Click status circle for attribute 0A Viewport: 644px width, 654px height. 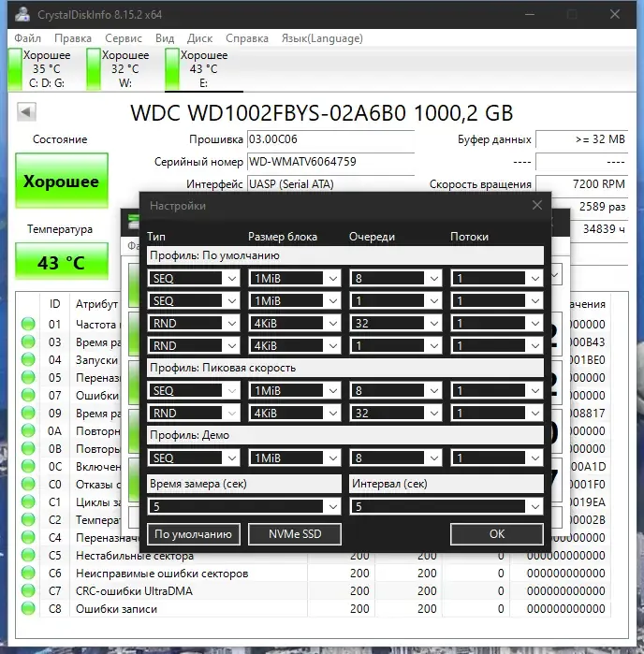pyautogui.click(x=28, y=431)
